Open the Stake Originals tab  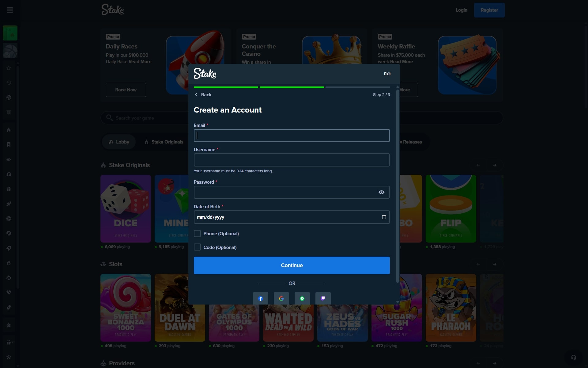164,142
